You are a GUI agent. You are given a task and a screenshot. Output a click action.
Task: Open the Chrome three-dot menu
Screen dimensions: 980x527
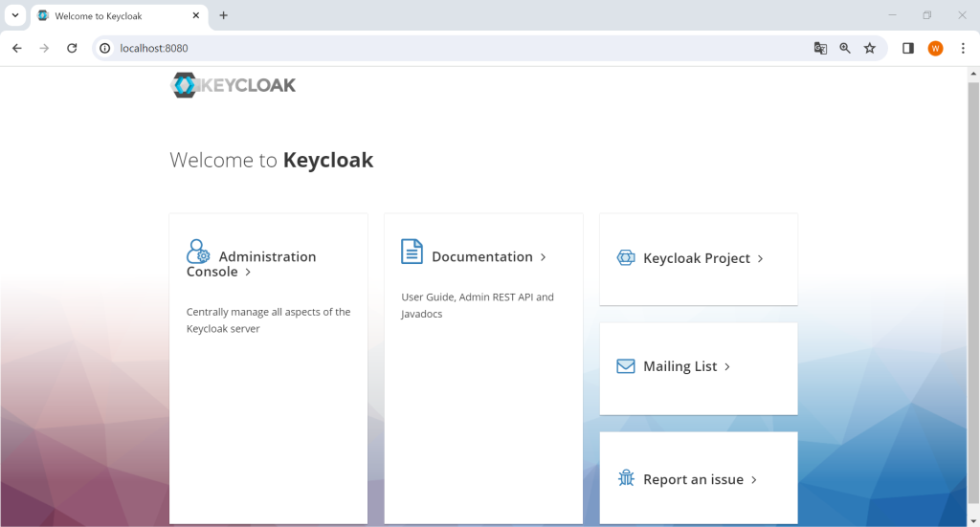[963, 48]
